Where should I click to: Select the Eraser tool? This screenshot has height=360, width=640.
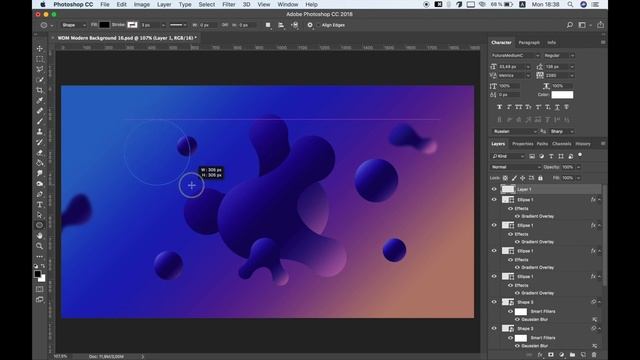[40, 153]
